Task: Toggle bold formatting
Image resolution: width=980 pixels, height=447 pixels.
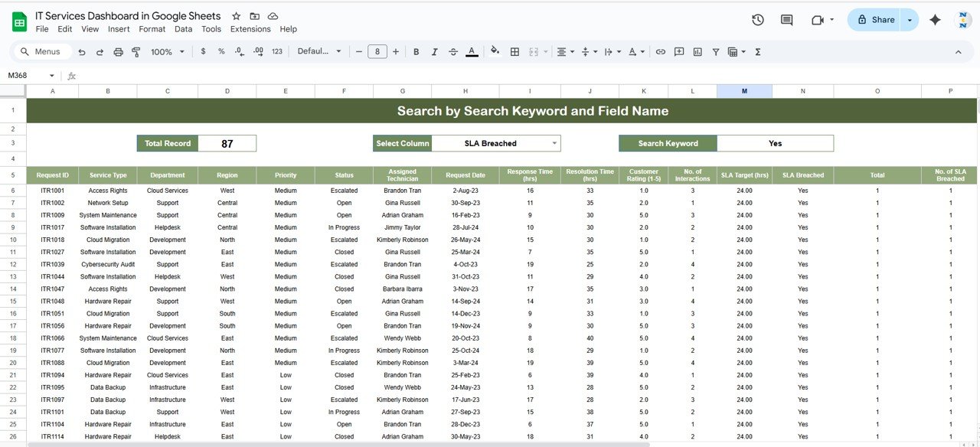Action: (416, 52)
